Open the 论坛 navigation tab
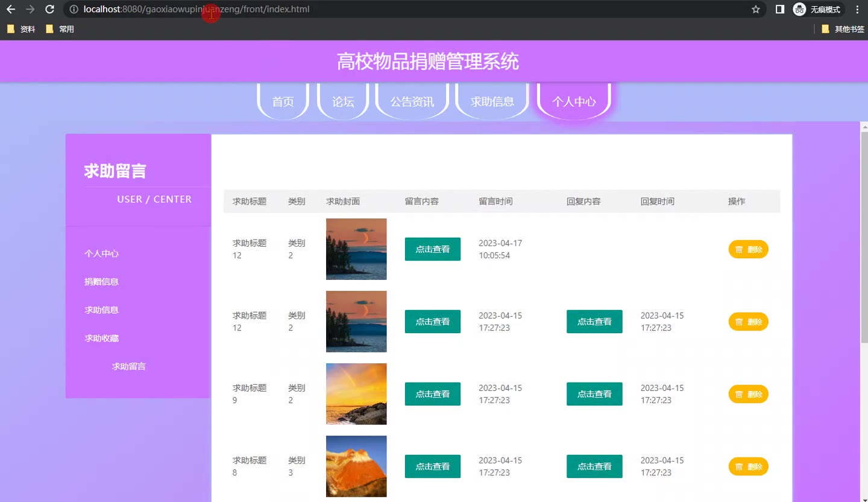Viewport: 868px width, 502px height. coord(343,101)
